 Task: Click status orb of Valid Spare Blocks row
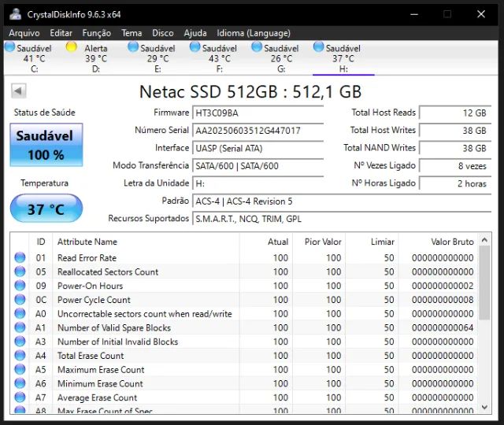click(x=20, y=327)
